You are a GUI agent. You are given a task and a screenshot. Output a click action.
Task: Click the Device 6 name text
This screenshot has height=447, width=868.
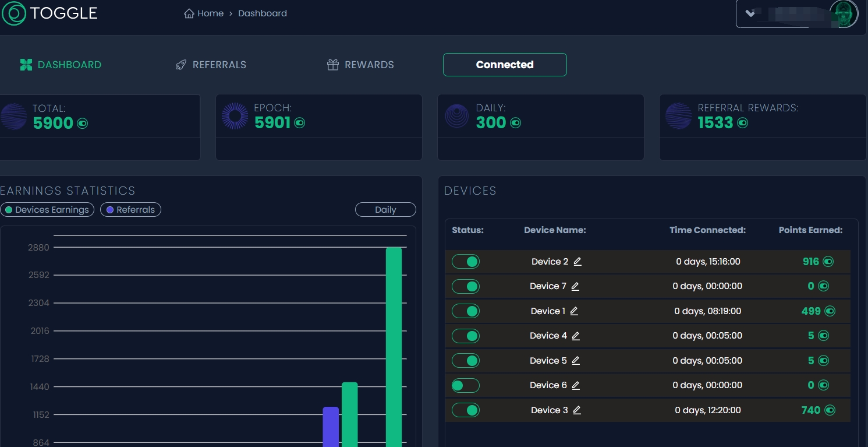point(548,385)
